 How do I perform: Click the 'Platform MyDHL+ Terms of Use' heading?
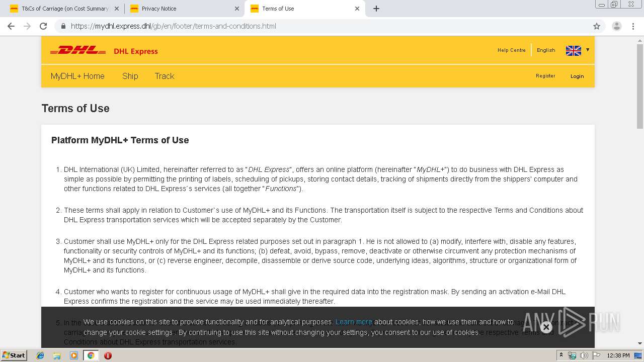(x=120, y=140)
